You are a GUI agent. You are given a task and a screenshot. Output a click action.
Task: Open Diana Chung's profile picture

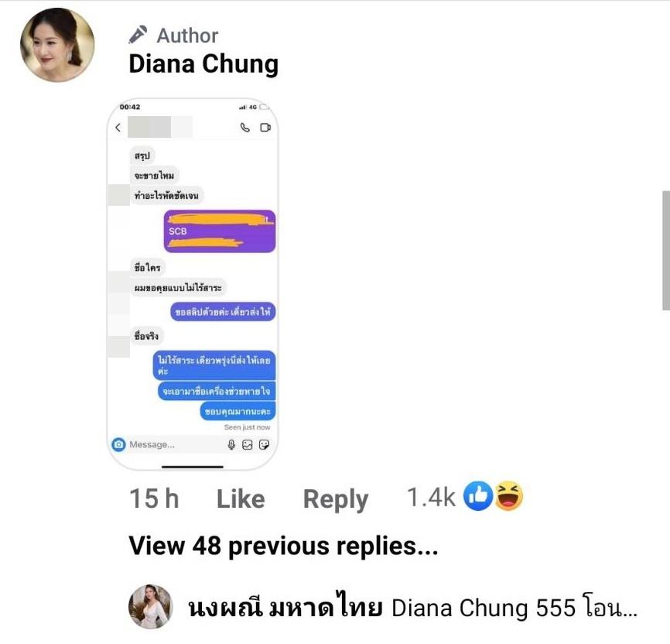[x=57, y=45]
